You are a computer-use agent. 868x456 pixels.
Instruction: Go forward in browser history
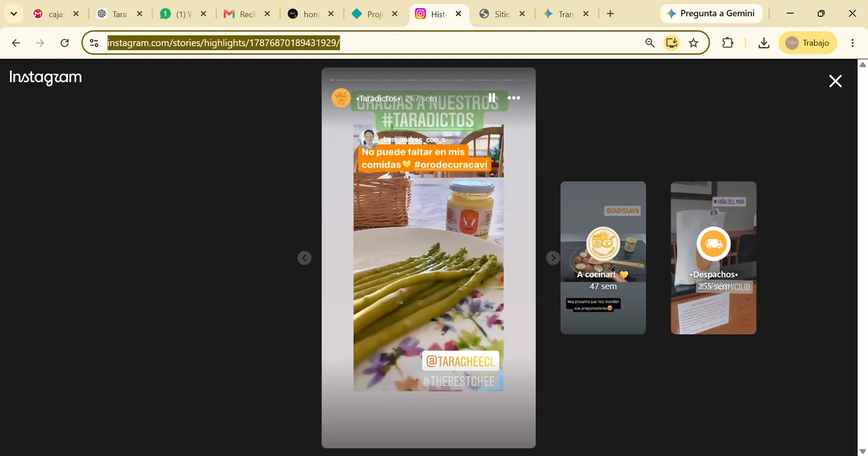40,43
